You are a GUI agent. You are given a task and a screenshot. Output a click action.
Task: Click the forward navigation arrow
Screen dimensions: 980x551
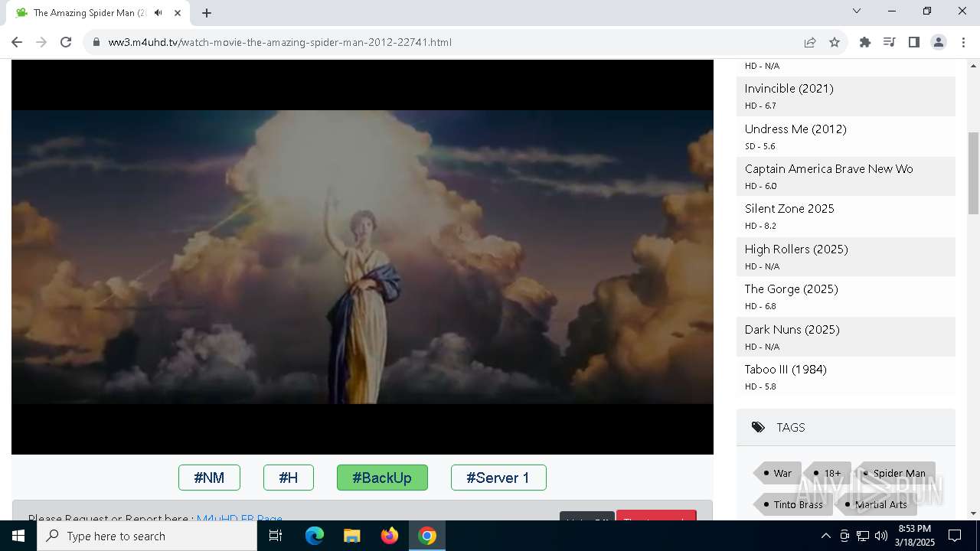click(x=41, y=42)
